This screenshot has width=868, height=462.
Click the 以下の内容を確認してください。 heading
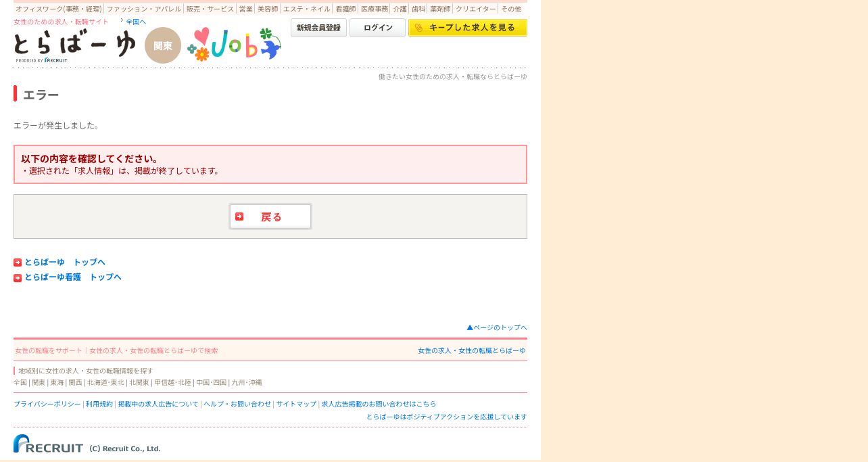click(91, 159)
